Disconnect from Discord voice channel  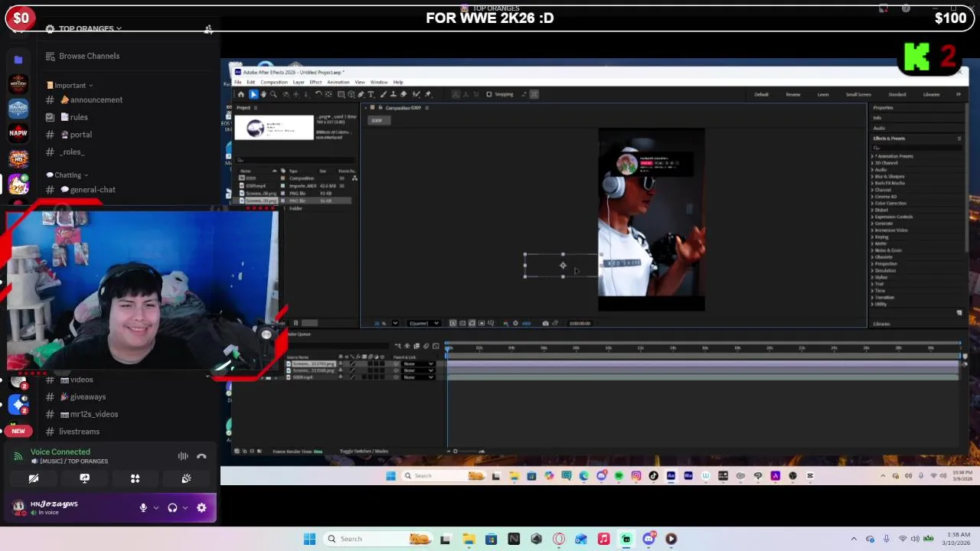pos(201,456)
